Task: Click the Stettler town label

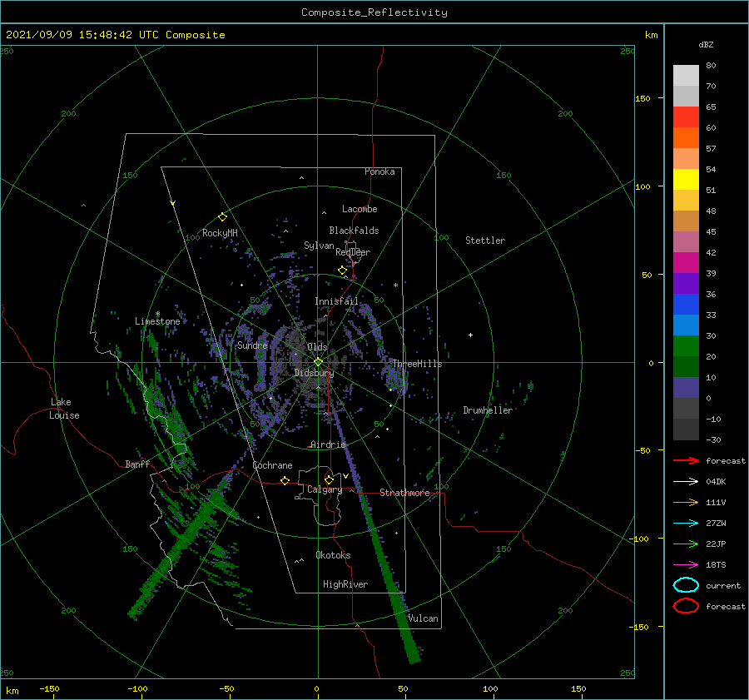Action: [x=485, y=241]
